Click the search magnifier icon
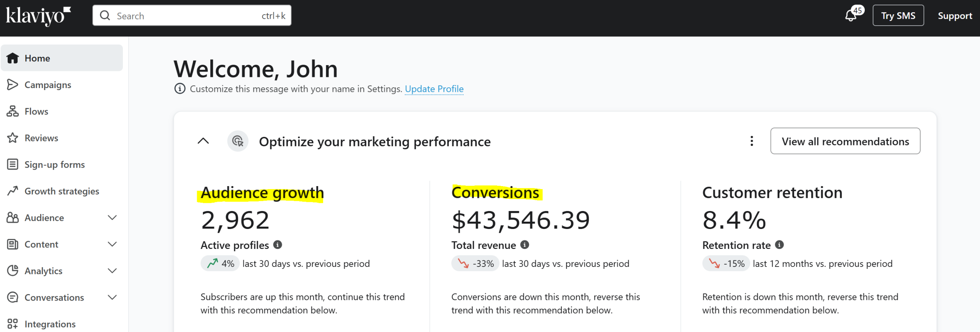Image resolution: width=980 pixels, height=332 pixels. (105, 16)
